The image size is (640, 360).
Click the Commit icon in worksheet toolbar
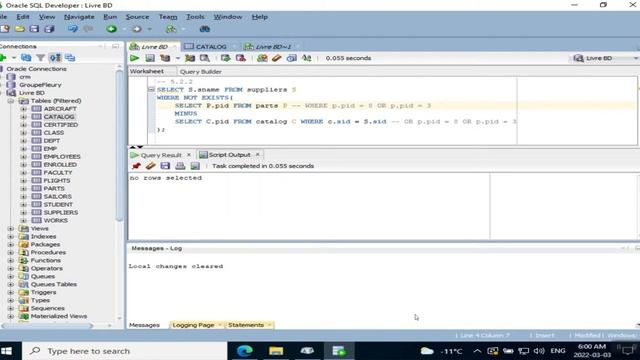click(x=225, y=58)
